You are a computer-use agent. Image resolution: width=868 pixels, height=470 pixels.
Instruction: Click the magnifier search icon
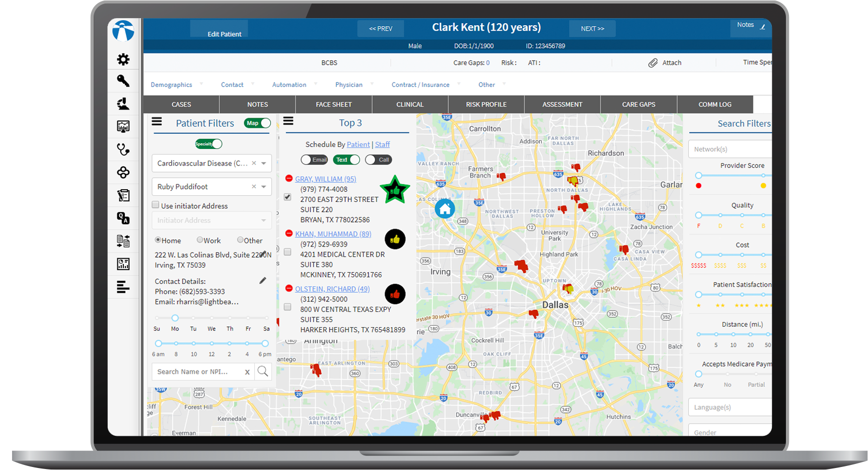(262, 371)
